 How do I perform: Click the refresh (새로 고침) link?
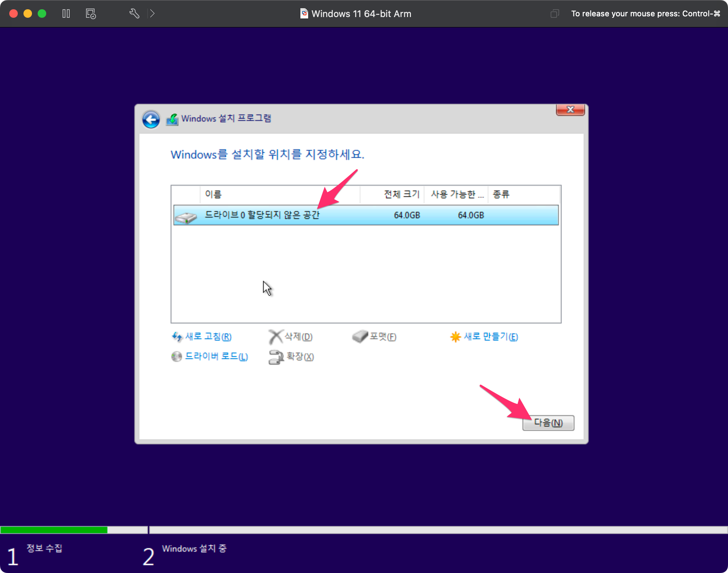point(208,336)
